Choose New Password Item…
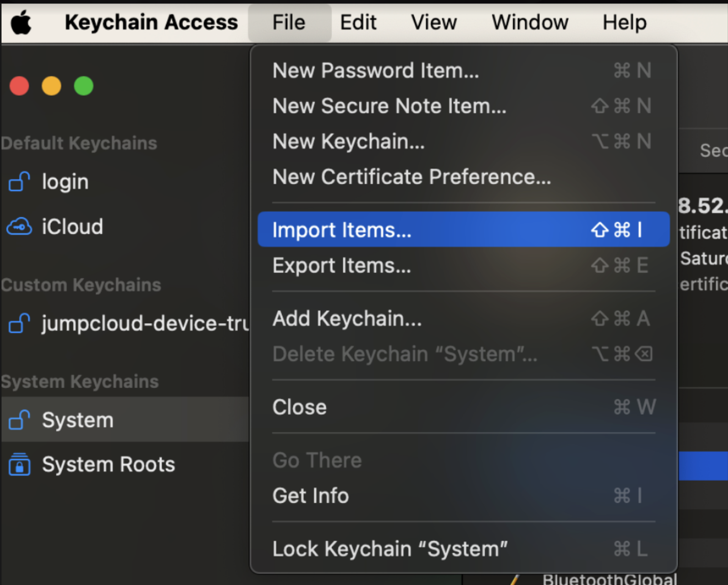The height and width of the screenshot is (585, 728). (463, 71)
